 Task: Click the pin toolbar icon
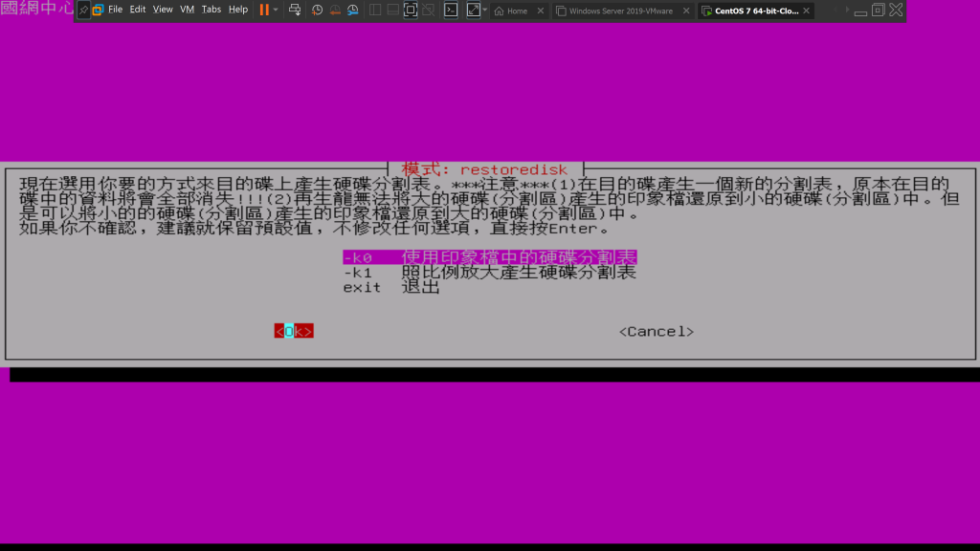point(83,10)
